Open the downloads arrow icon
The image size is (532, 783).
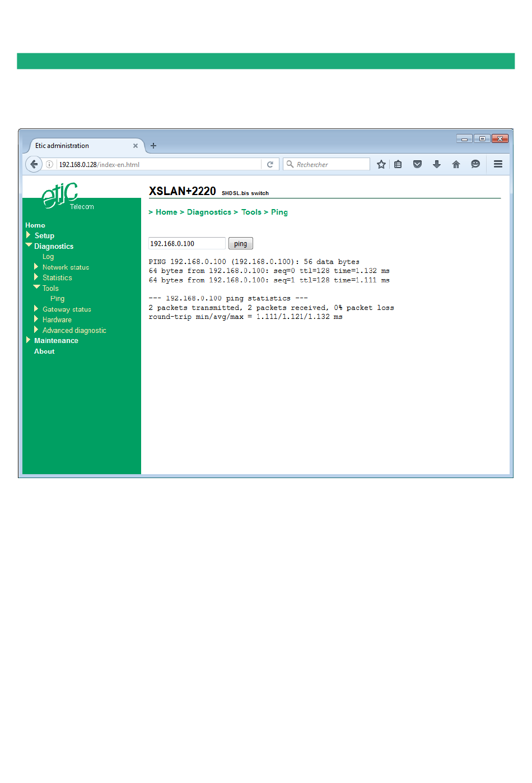[x=437, y=164]
